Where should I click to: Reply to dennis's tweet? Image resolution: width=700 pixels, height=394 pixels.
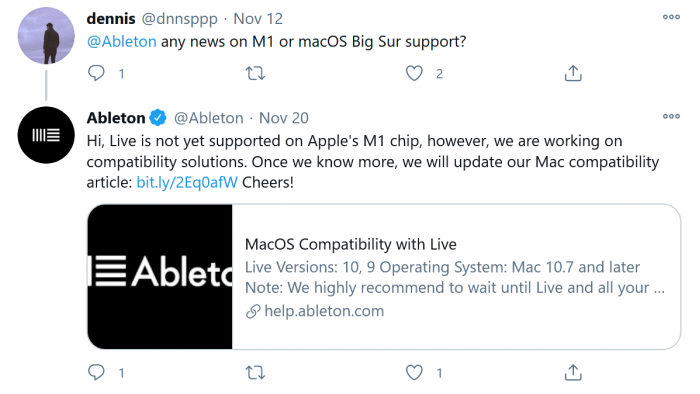click(96, 73)
